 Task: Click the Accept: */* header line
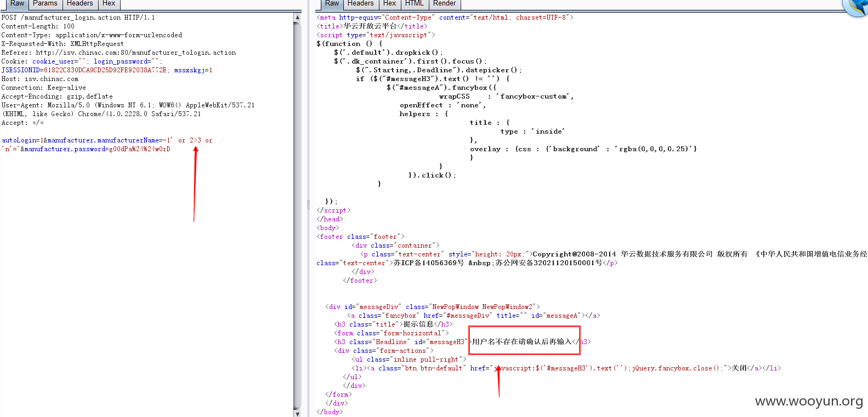point(22,123)
